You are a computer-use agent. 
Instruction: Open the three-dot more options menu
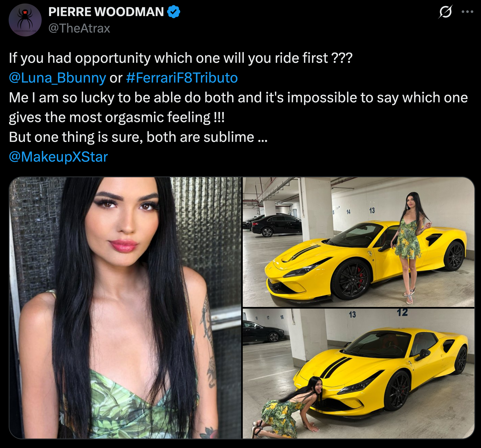click(467, 12)
